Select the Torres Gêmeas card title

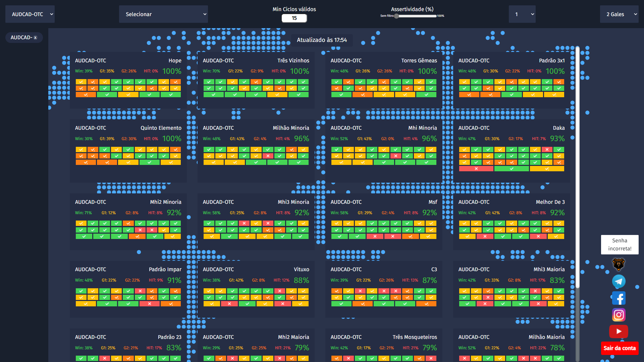419,60
